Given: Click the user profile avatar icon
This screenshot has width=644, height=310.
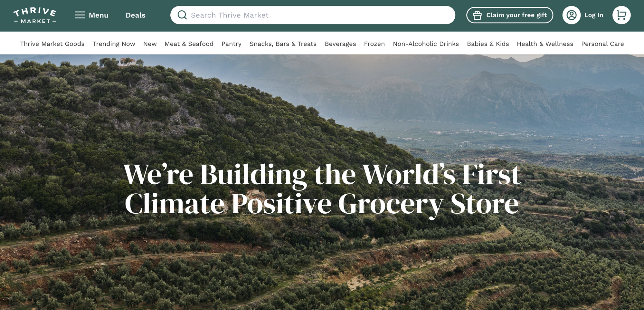Looking at the screenshot, I should pyautogui.click(x=572, y=15).
